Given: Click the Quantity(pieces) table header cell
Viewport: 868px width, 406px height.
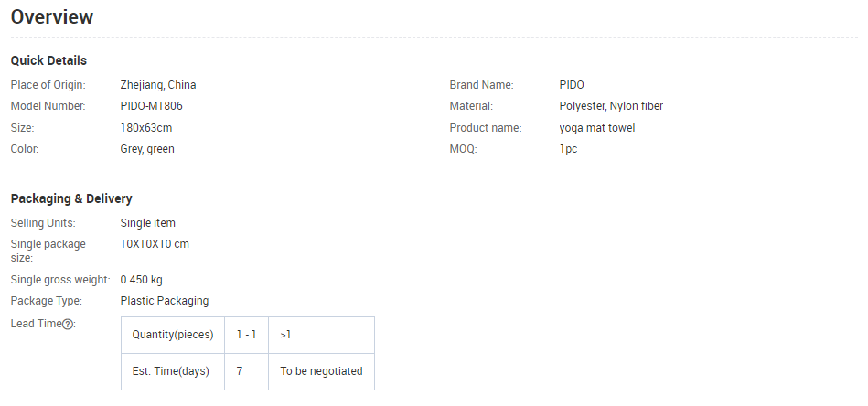Looking at the screenshot, I should pos(173,335).
